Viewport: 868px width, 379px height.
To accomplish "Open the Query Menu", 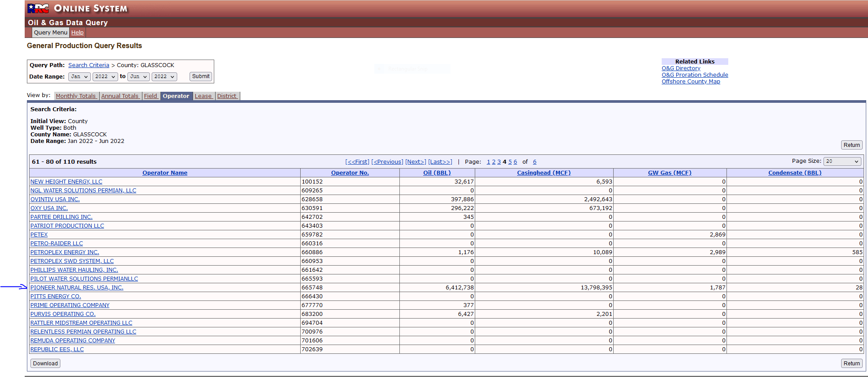I will (x=51, y=33).
